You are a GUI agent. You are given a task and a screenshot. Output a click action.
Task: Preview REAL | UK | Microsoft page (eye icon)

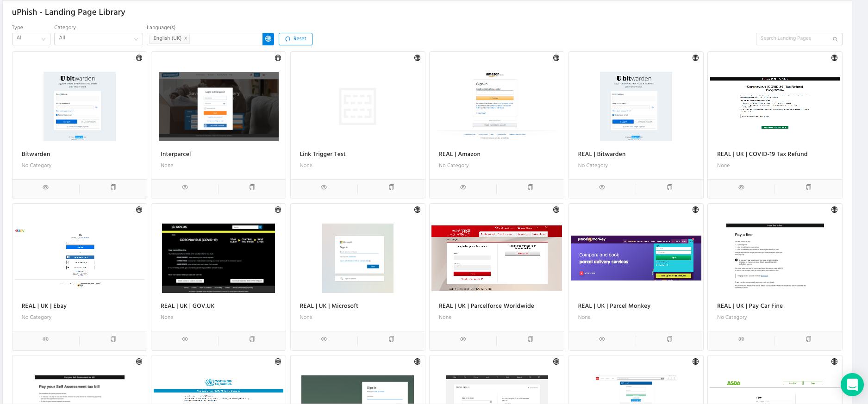point(324,339)
